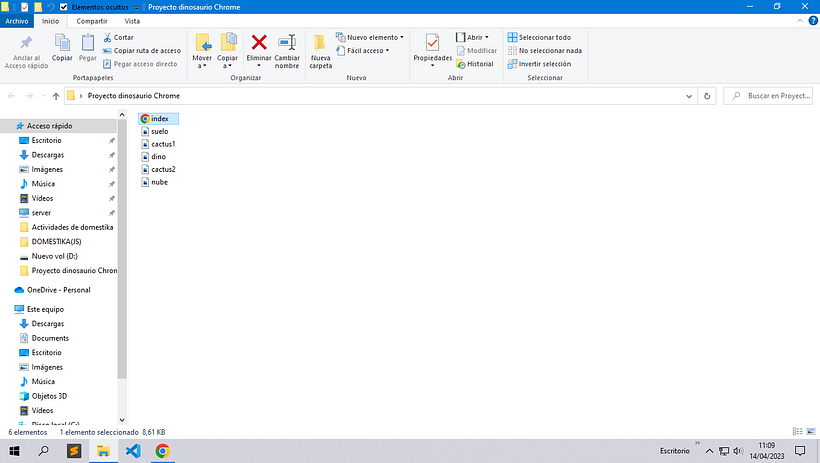
Task: Refresh the current folder view
Action: 707,96
